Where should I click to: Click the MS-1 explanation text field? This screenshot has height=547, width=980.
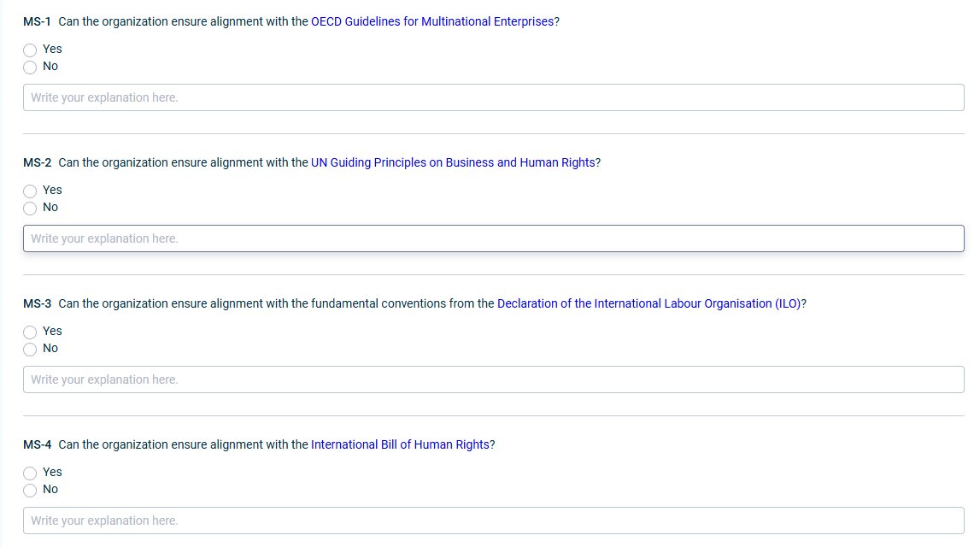pyautogui.click(x=494, y=97)
